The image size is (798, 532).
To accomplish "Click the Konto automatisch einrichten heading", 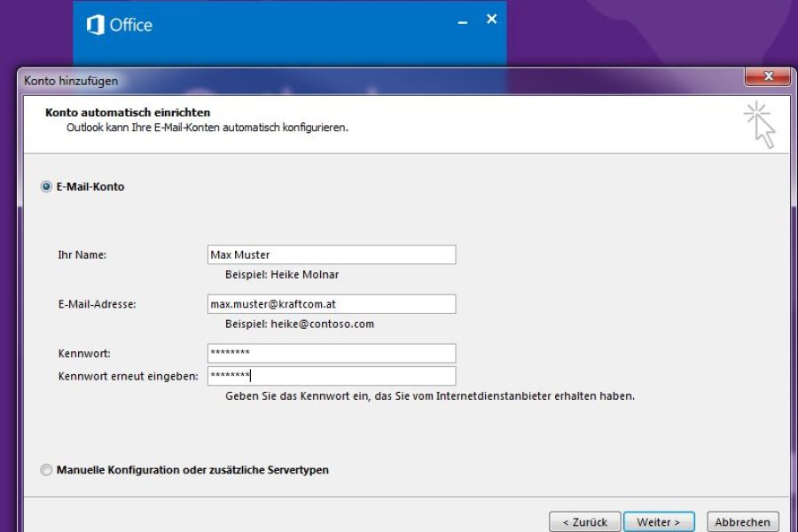I will click(x=128, y=113).
